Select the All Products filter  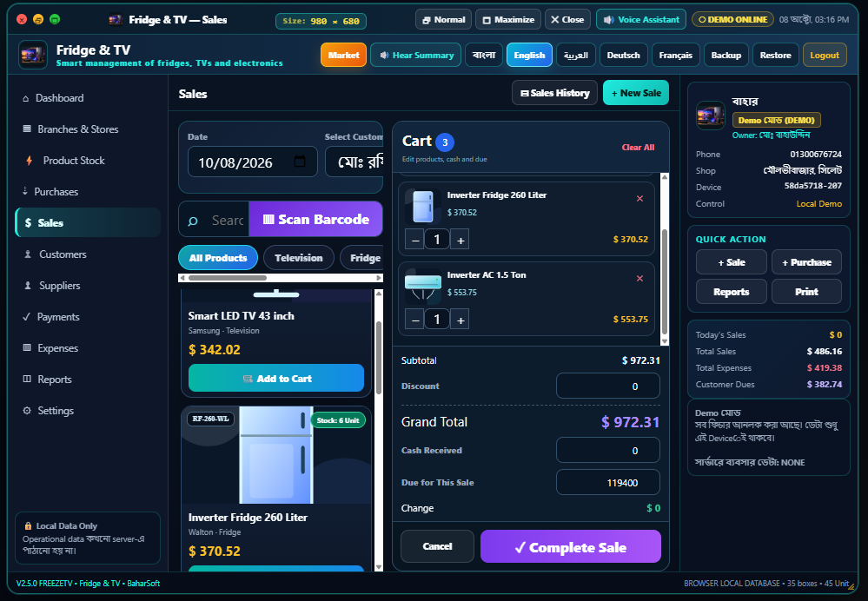(x=218, y=258)
